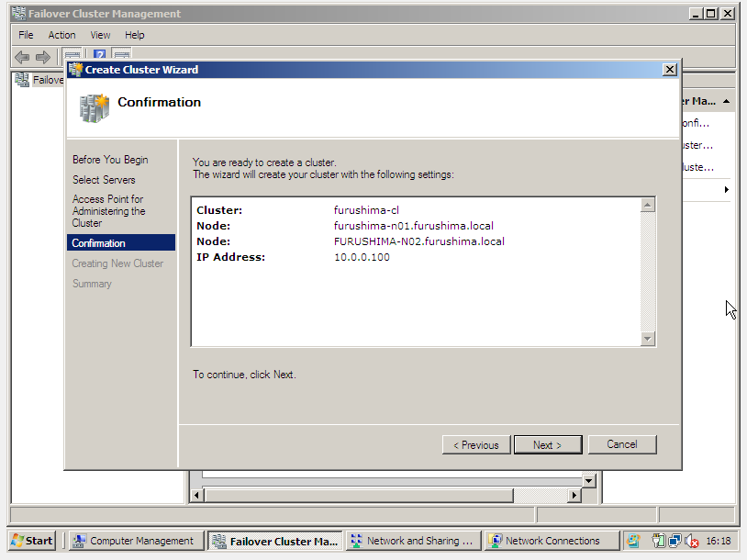Switch to the Computer Management taskbar window
Image resolution: width=747 pixels, height=560 pixels.
[135, 541]
